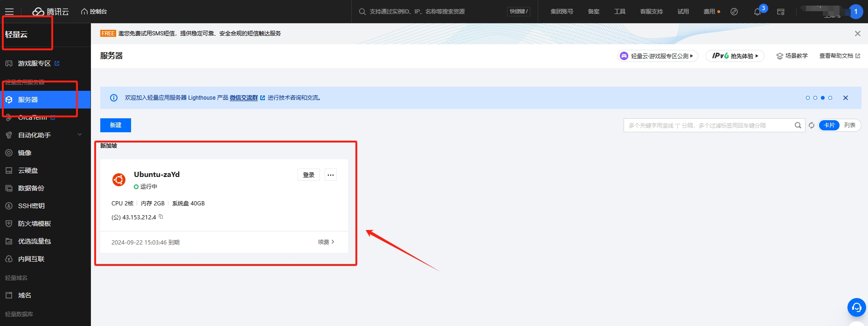This screenshot has height=326, width=868.
Task: Dismiss the Lighthouse welcome notice
Action: tap(845, 98)
